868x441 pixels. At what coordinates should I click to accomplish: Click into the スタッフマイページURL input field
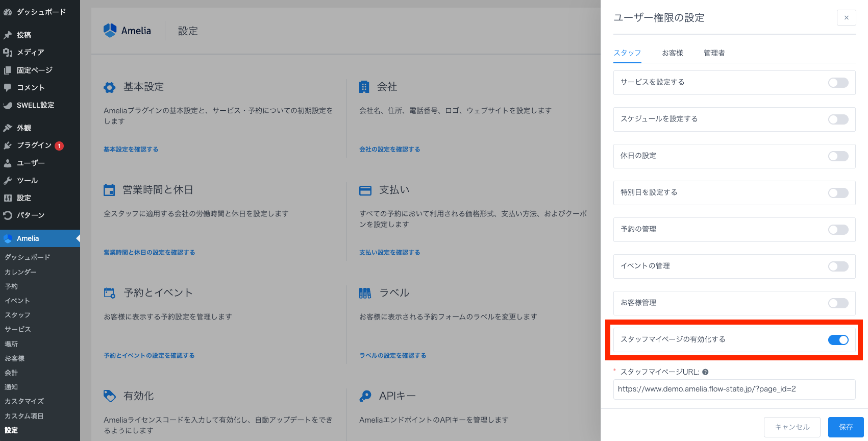tap(734, 389)
